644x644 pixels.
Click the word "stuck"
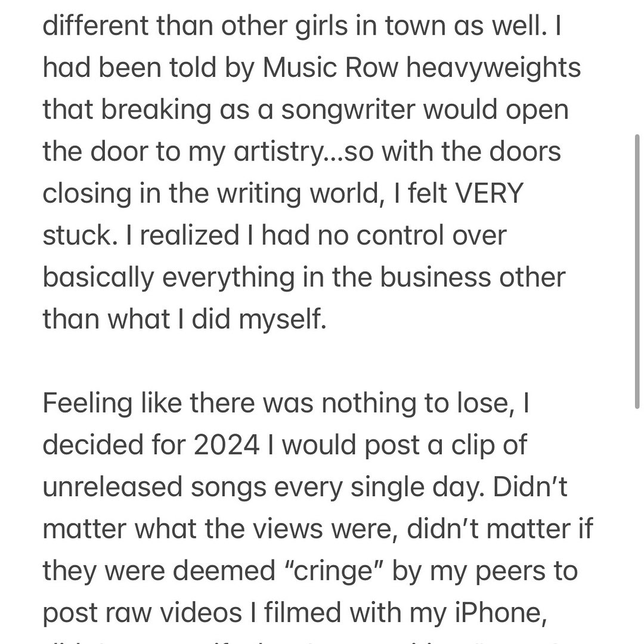click(x=75, y=236)
